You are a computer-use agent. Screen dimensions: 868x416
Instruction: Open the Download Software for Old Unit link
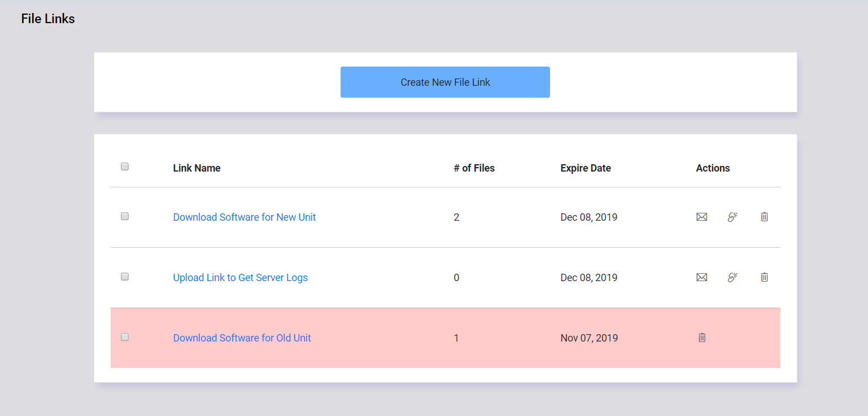pos(242,338)
